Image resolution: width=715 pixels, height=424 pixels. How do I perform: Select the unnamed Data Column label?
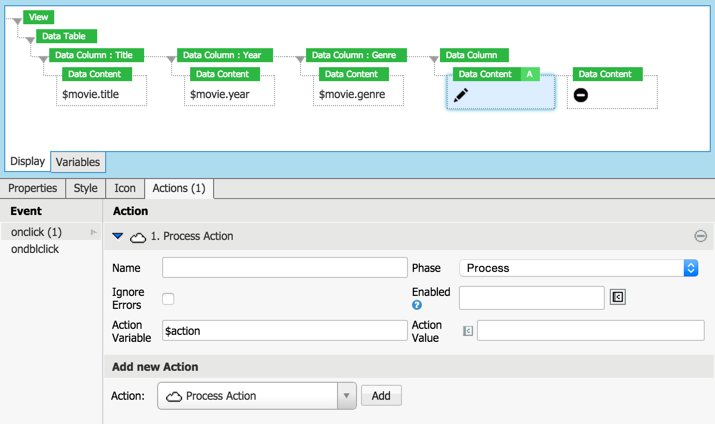click(x=474, y=55)
